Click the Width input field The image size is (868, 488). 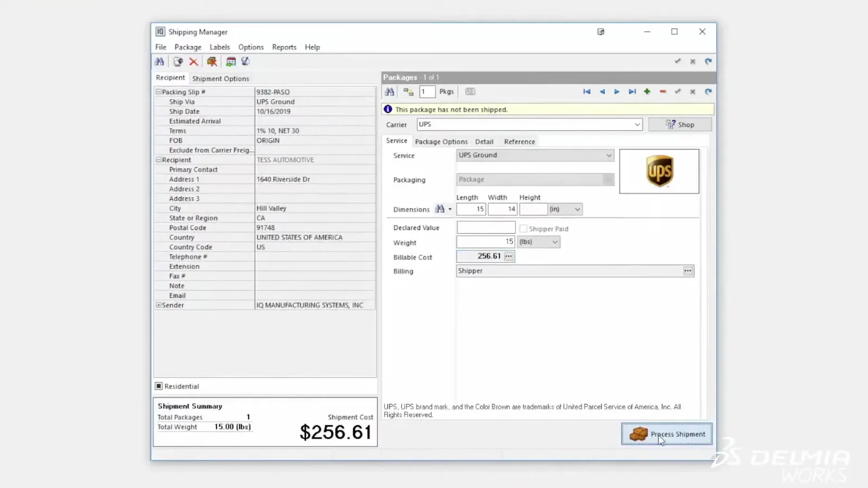[502, 209]
